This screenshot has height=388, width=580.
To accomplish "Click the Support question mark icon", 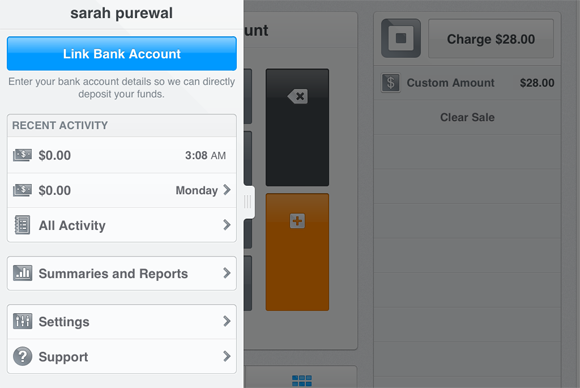I will (22, 356).
